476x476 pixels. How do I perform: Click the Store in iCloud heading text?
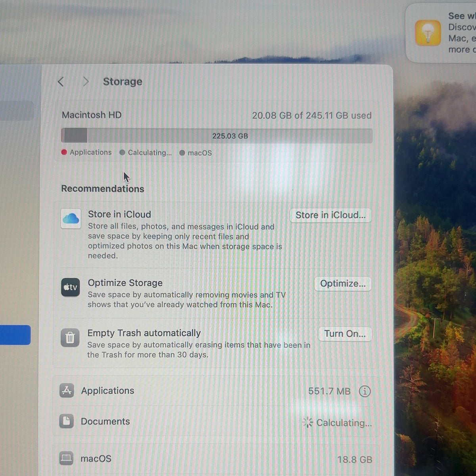(x=119, y=214)
